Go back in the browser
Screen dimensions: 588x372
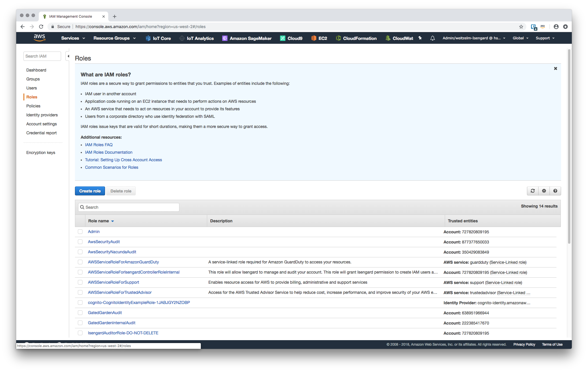[x=23, y=27]
